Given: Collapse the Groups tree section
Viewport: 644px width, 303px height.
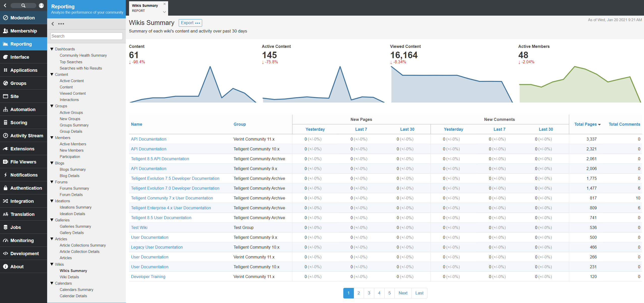Looking at the screenshot, I should click(x=52, y=106).
